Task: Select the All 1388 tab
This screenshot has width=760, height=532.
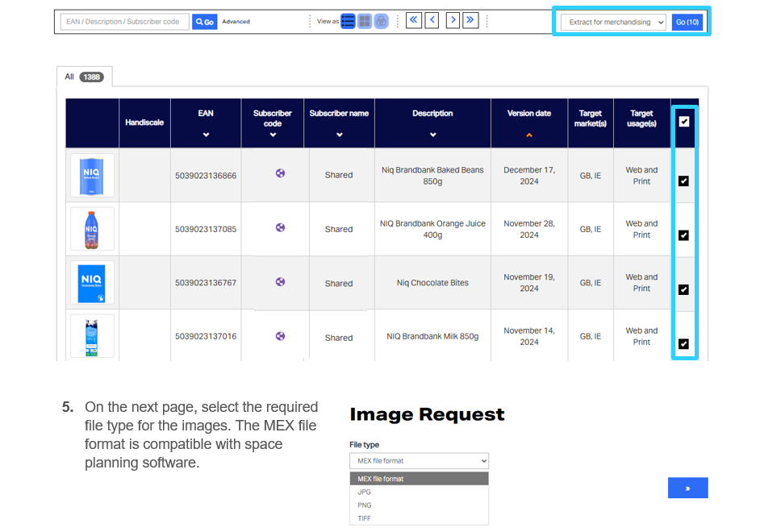Action: point(85,77)
